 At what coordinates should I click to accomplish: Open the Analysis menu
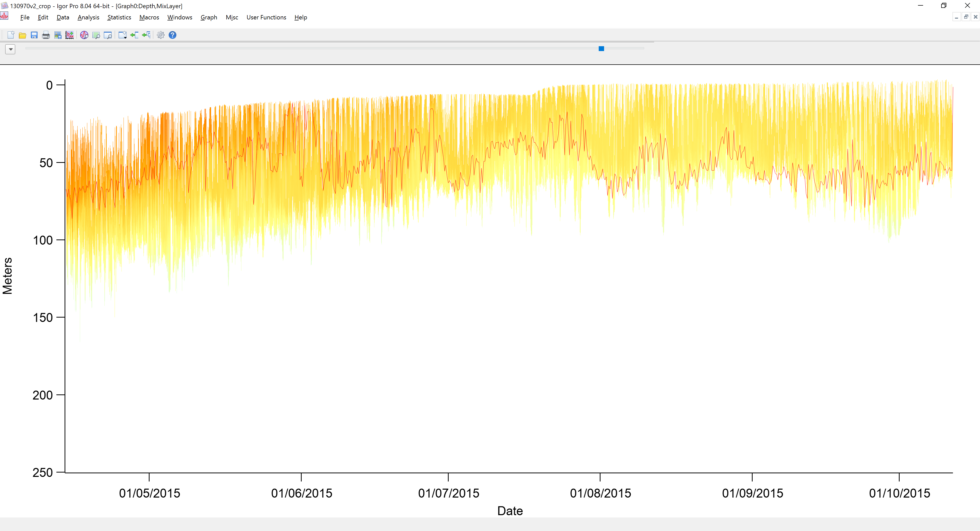tap(88, 17)
